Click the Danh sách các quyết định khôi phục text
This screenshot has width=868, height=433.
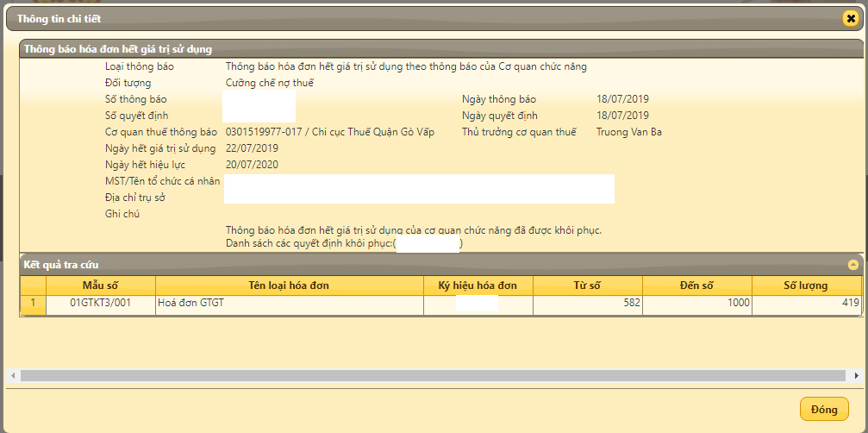(x=309, y=243)
